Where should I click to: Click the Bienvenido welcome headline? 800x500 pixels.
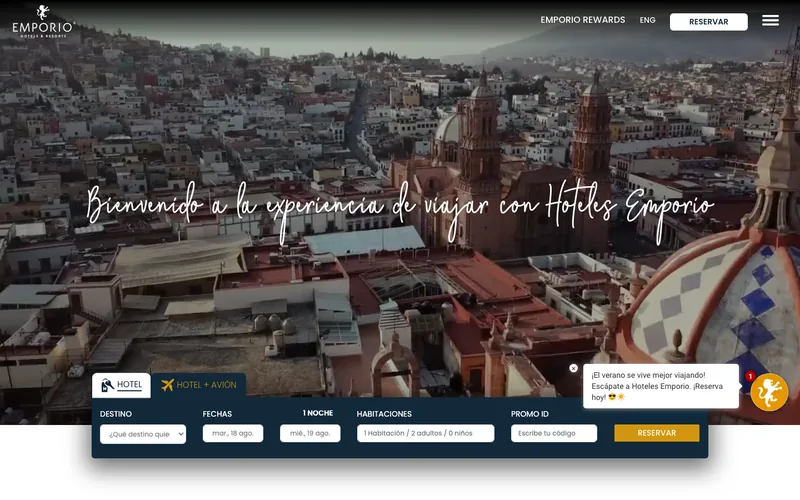pyautogui.click(x=400, y=211)
